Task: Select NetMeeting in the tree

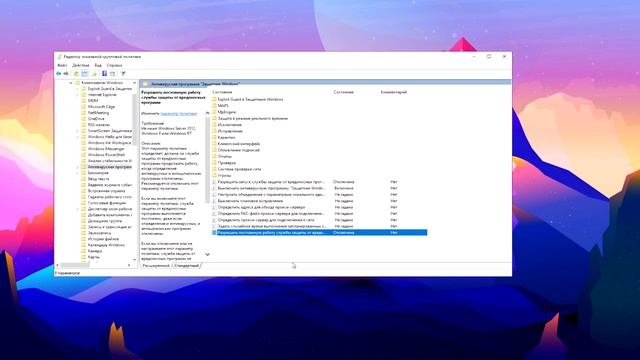Action: (x=98, y=113)
